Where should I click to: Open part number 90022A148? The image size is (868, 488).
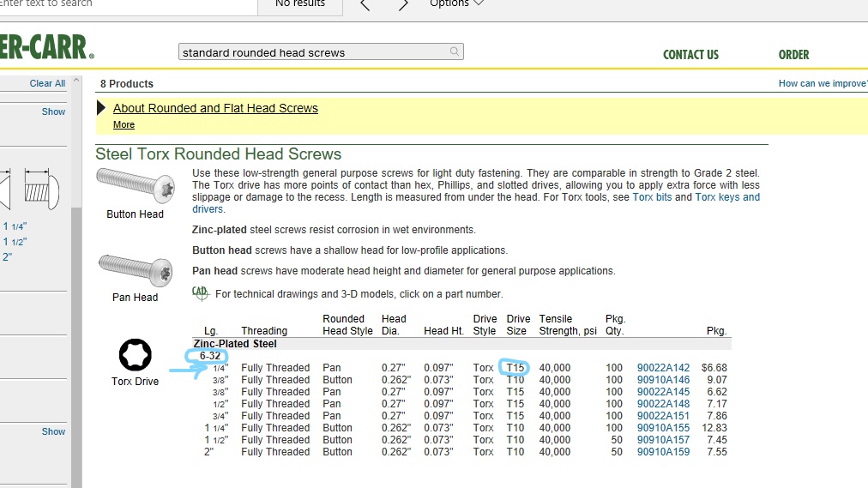click(x=663, y=404)
